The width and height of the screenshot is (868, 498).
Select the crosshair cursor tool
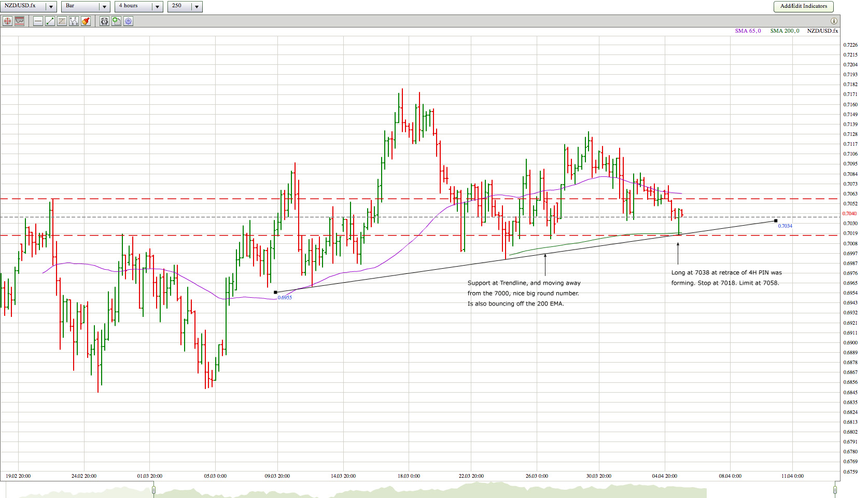coord(7,21)
